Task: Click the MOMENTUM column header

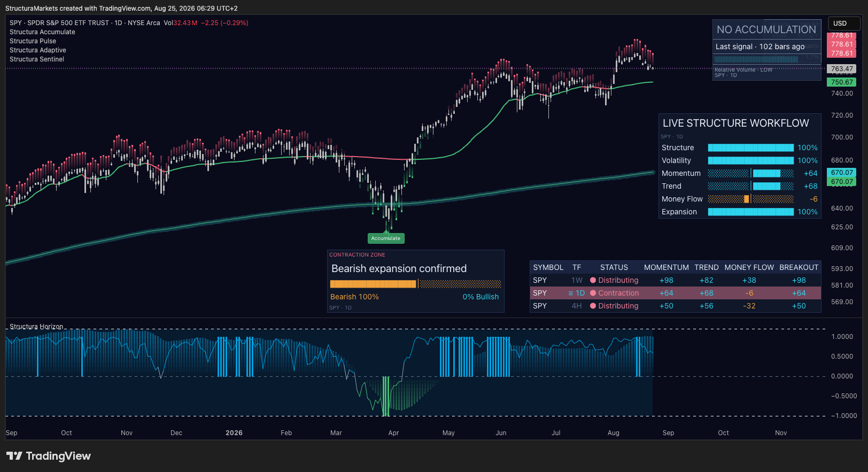Action: pos(666,267)
